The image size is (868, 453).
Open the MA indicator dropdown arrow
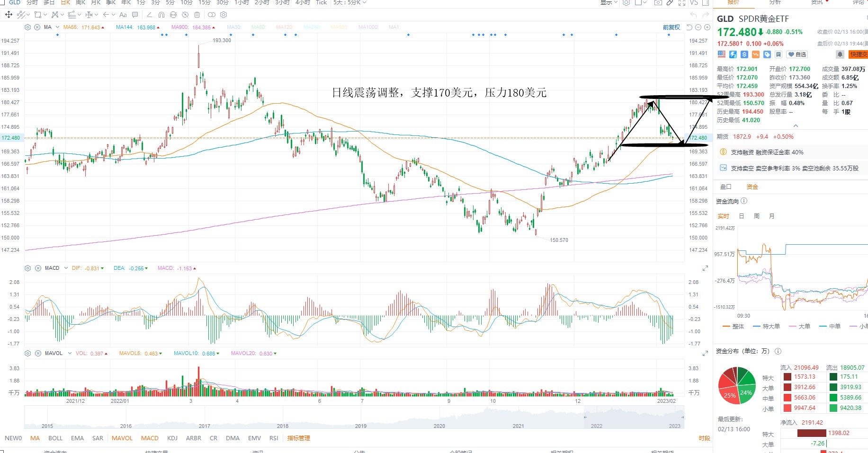click(57, 27)
